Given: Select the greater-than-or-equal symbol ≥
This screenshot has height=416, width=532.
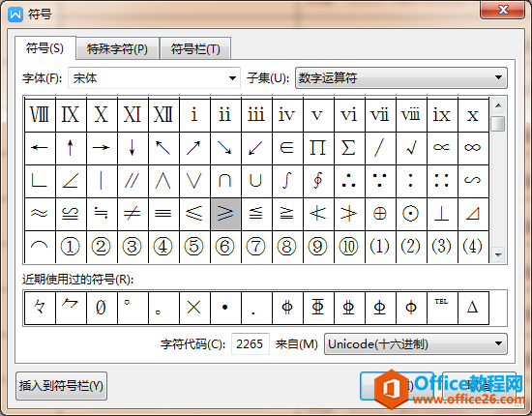Looking at the screenshot, I should point(225,214).
